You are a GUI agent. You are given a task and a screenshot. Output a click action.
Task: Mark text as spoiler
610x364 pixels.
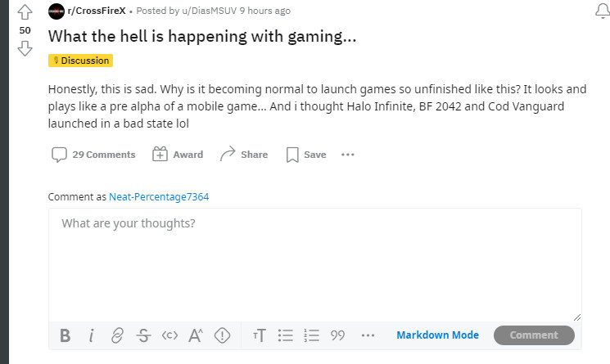[222, 335]
